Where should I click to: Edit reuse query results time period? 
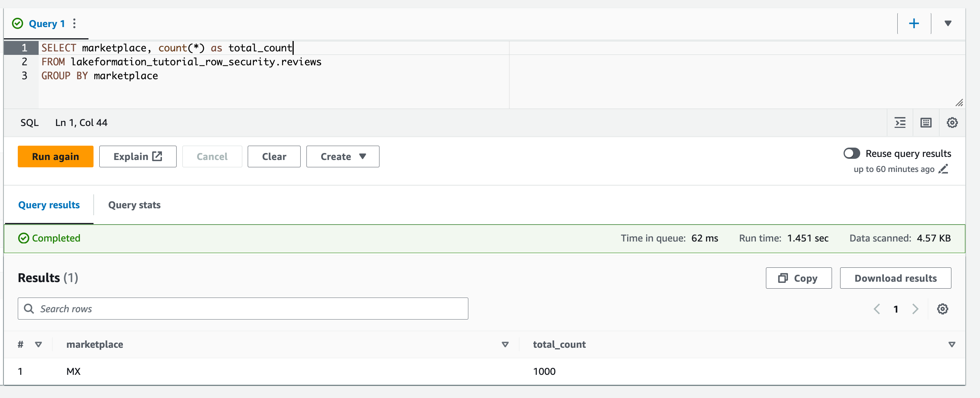[943, 169]
